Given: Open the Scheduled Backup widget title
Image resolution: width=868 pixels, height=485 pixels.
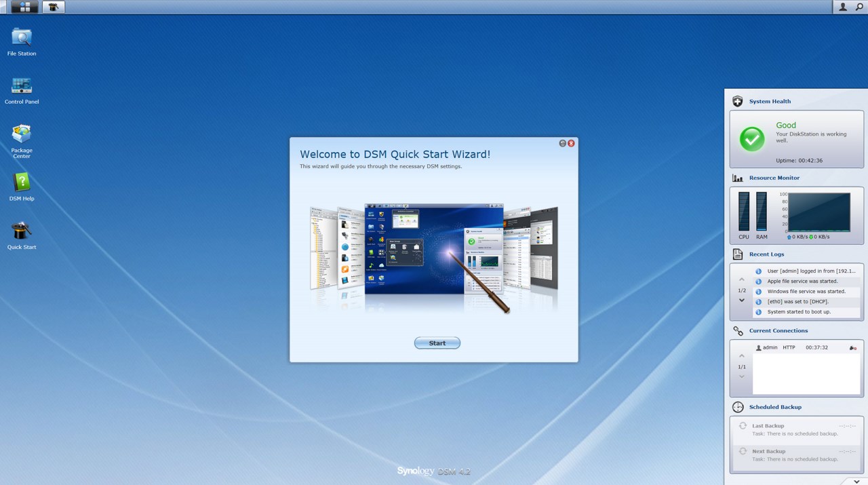Looking at the screenshot, I should [775, 407].
